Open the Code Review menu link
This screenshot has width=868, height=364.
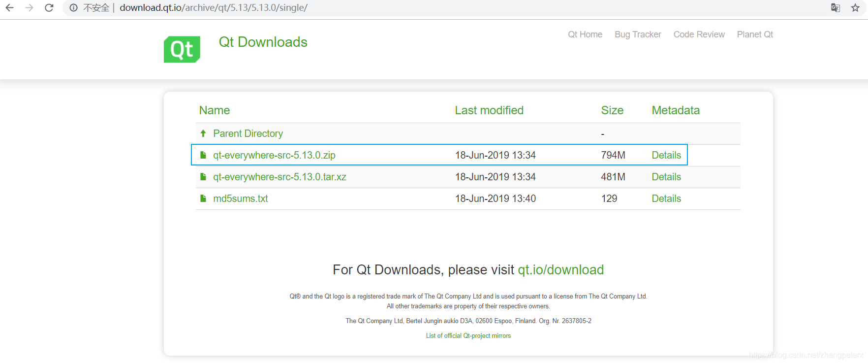699,34
